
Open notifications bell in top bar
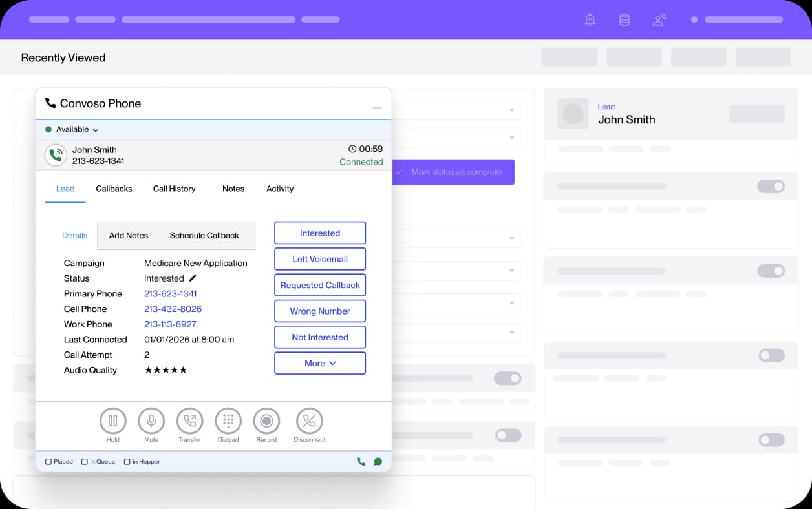590,20
